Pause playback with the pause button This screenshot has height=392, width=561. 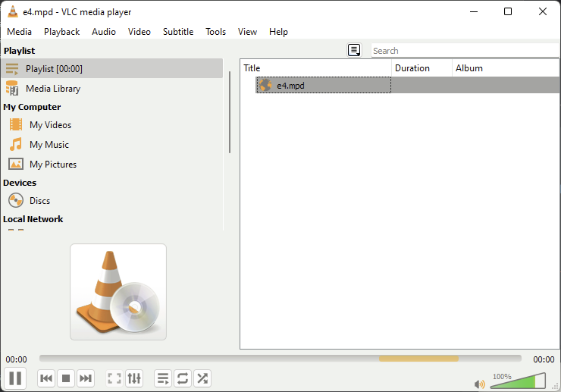click(x=15, y=378)
